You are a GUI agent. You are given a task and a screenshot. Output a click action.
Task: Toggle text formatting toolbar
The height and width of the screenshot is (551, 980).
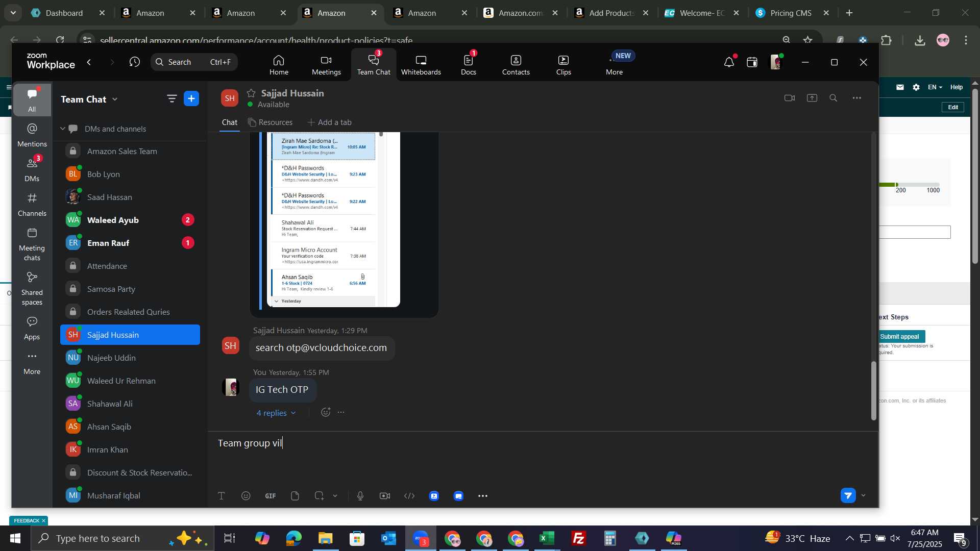222,496
